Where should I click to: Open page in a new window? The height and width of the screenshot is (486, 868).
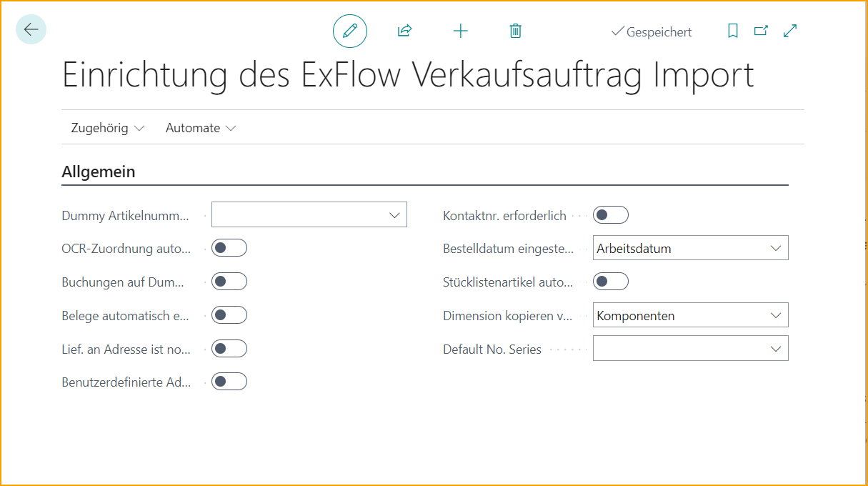(761, 31)
